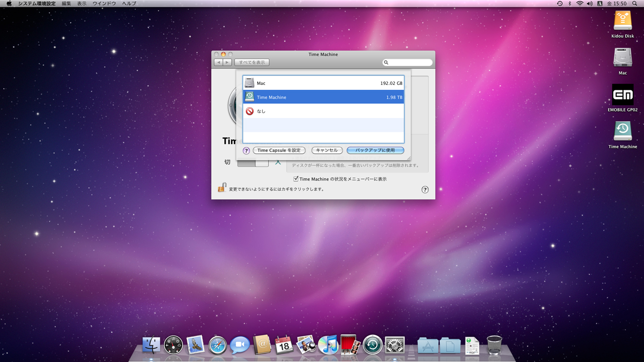Open the PDF document in Dock

point(472,345)
